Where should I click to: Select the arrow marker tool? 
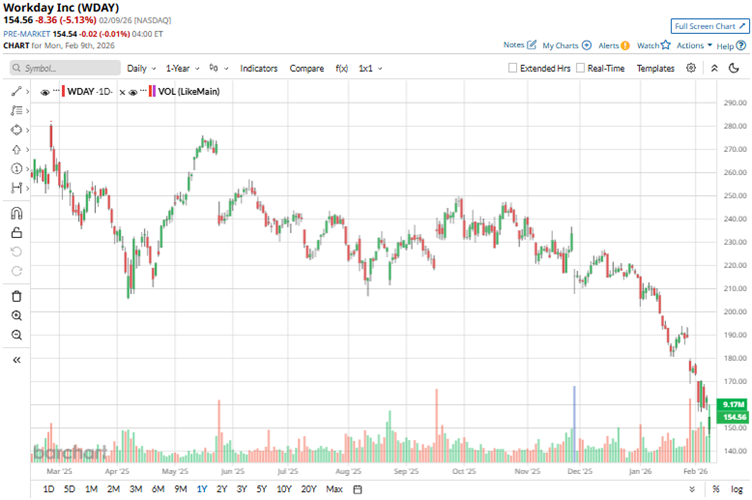pyautogui.click(x=16, y=150)
